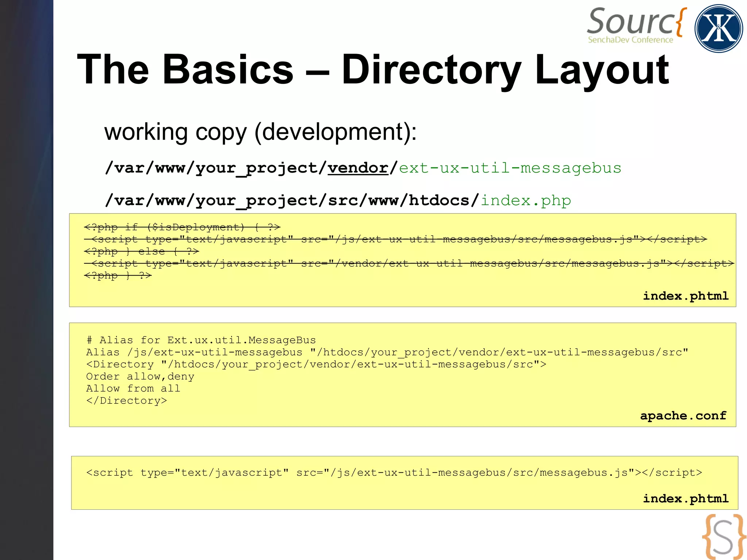Click the K&K circular logo
Viewport: 747px width, 560px height.
click(x=718, y=28)
